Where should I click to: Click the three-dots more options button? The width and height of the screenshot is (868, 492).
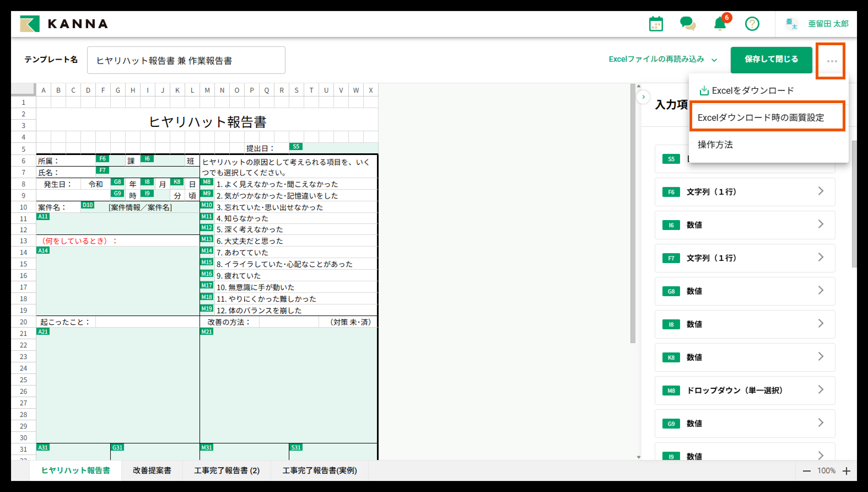[832, 61]
